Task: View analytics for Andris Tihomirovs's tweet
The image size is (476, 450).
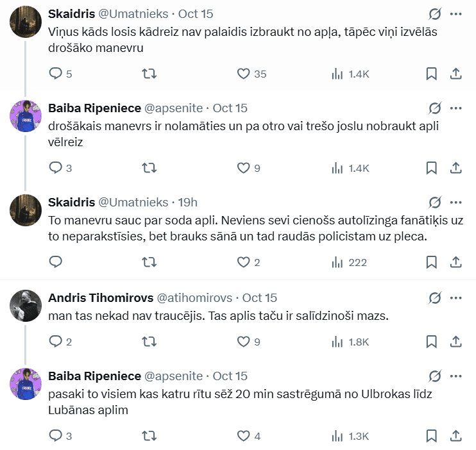Action: click(337, 342)
